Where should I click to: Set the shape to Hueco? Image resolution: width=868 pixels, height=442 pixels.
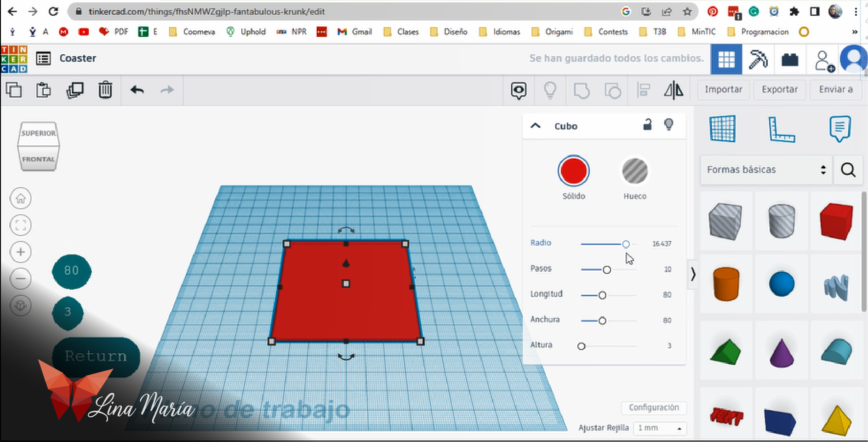(x=635, y=171)
